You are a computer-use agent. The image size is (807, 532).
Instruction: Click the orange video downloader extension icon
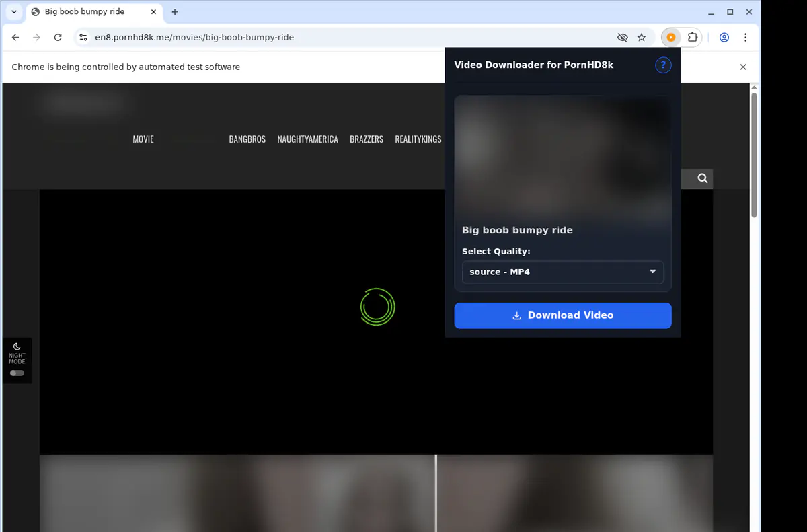point(671,38)
